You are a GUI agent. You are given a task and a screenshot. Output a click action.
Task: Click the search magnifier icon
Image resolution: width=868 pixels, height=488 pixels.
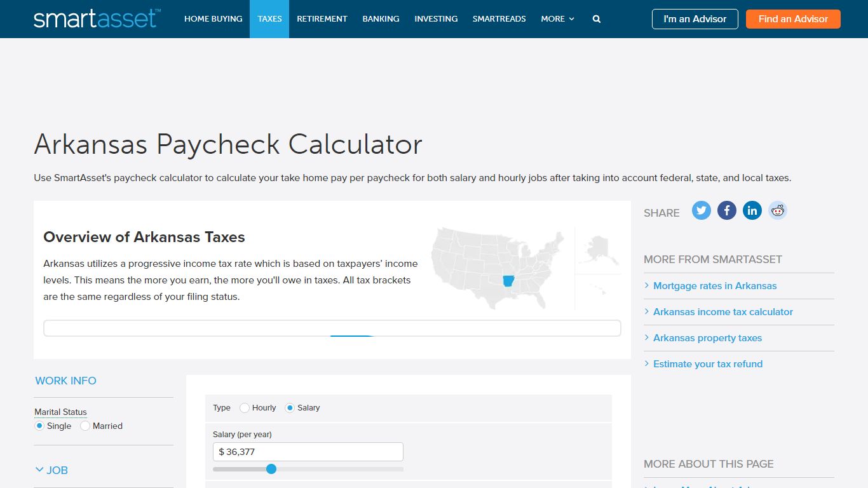coord(597,19)
